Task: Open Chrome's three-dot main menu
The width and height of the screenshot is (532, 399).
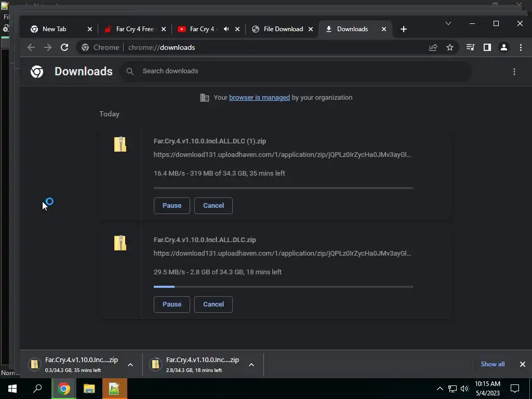Action: tap(521, 47)
